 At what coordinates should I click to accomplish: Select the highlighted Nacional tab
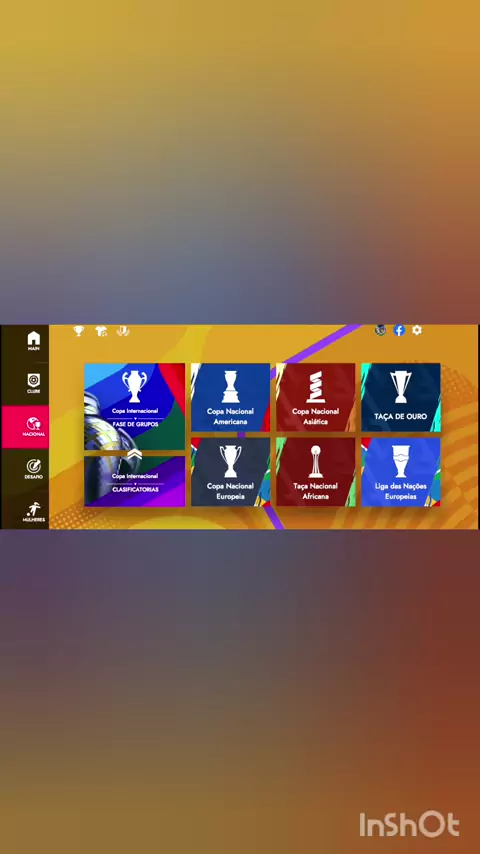(25, 426)
